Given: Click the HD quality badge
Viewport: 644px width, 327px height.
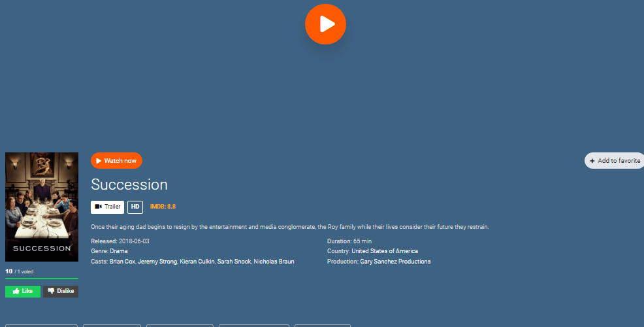Looking at the screenshot, I should (x=135, y=207).
